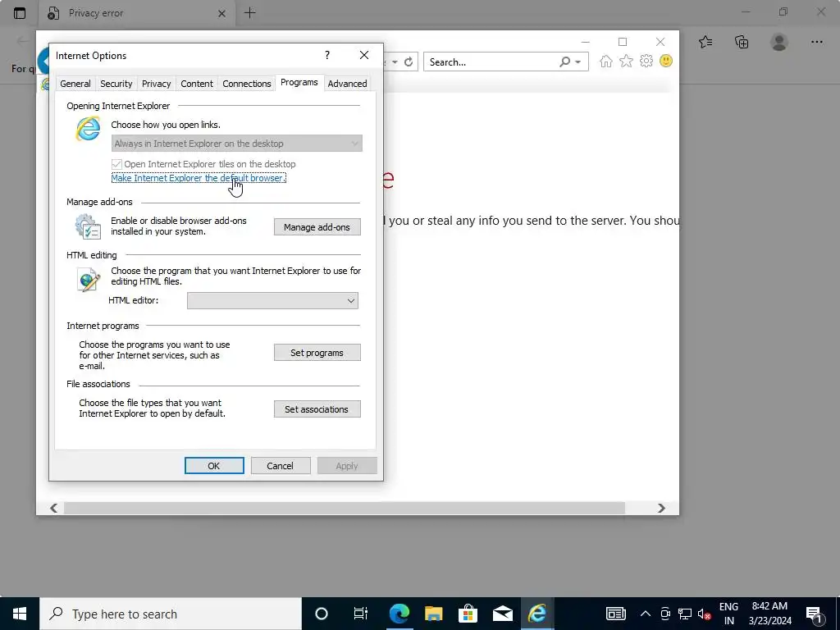Toggle Open Internet Explorer tiles on desktop checkbox
This screenshot has height=630, width=840.
click(x=116, y=164)
